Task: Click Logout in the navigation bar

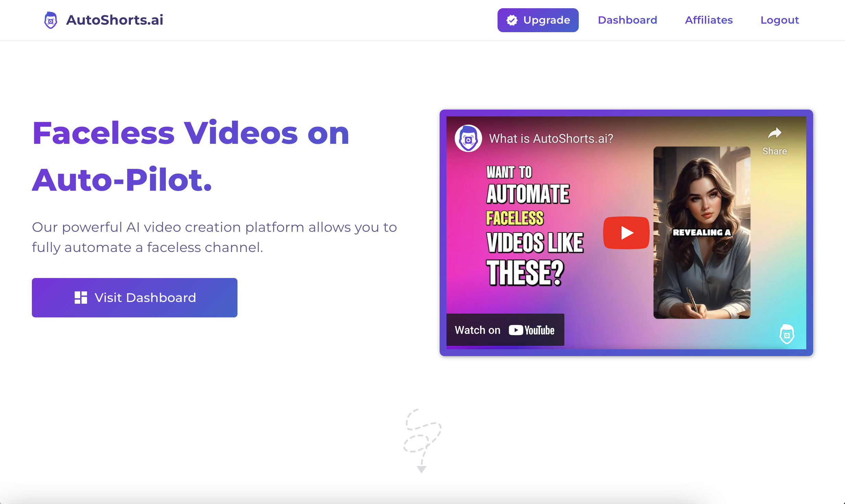Action: [x=780, y=20]
